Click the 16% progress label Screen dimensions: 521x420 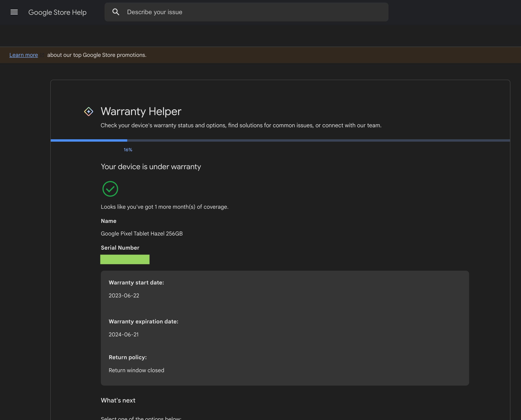click(128, 150)
